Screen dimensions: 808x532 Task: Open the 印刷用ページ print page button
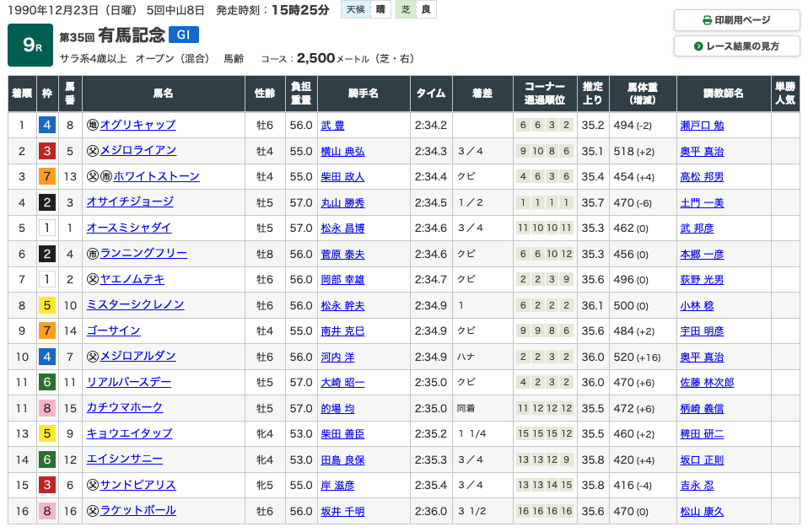point(736,21)
